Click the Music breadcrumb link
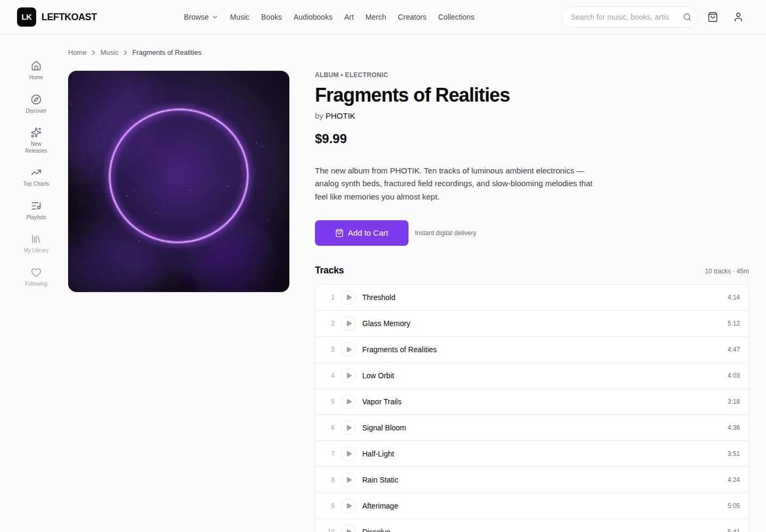 coord(109,53)
